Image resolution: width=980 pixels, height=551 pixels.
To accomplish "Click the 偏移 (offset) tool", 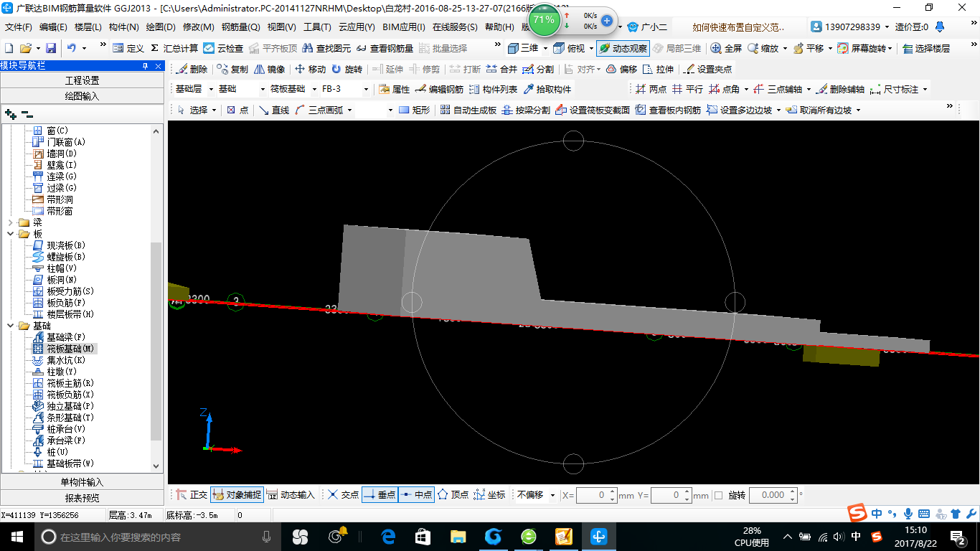I will pyautogui.click(x=621, y=70).
